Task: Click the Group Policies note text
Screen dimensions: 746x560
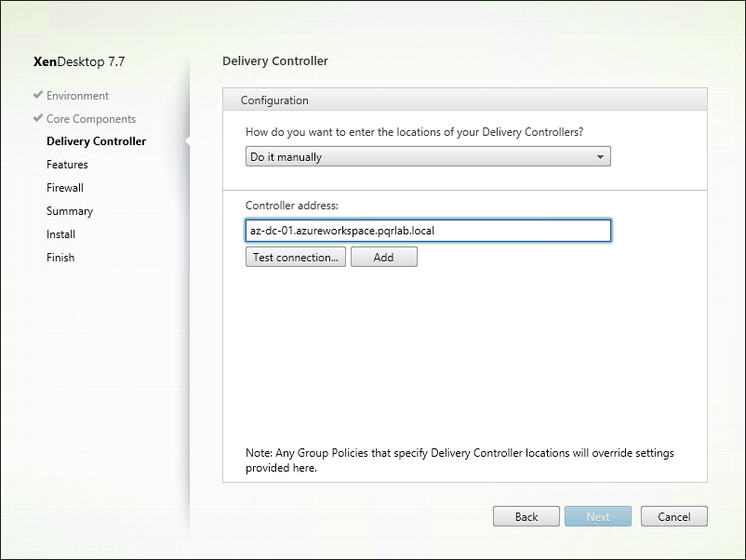Action: (460, 460)
